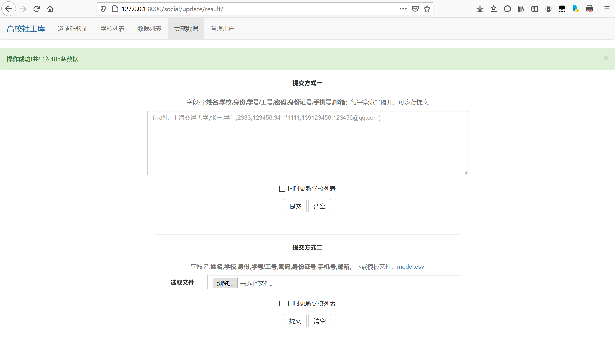Dismiss the green success alert
Screen dimensions: 615x364
pos(606,58)
